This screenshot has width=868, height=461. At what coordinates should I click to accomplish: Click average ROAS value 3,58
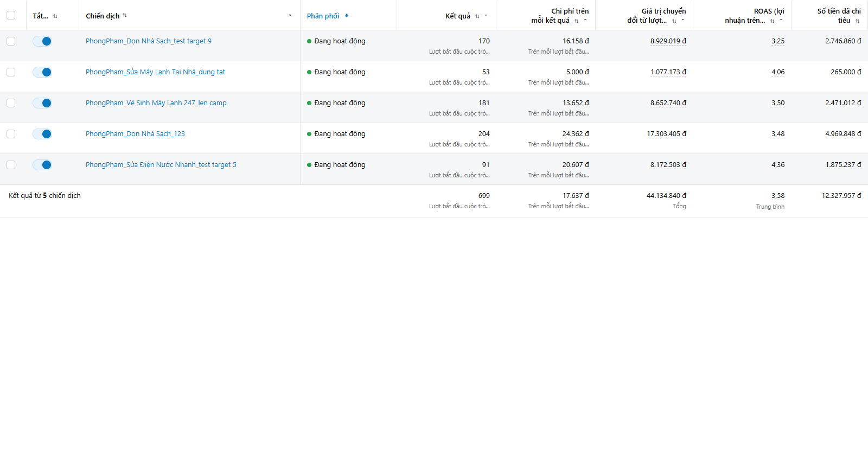(778, 196)
